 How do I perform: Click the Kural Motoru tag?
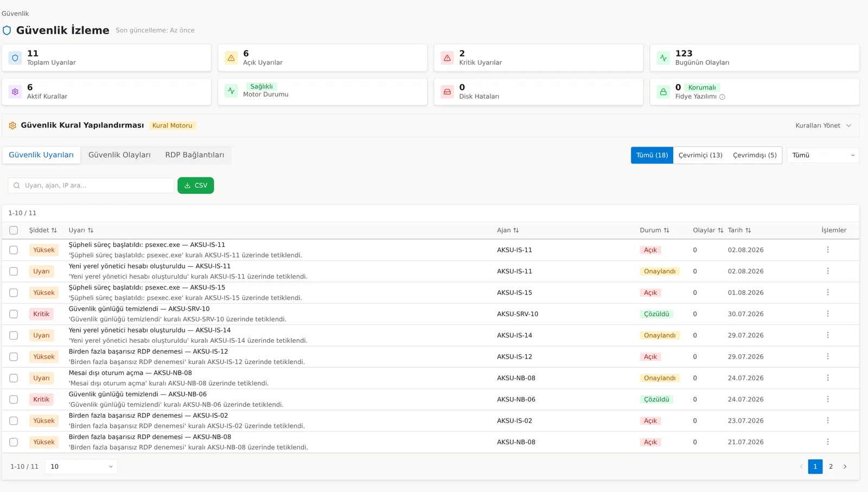pyautogui.click(x=173, y=125)
